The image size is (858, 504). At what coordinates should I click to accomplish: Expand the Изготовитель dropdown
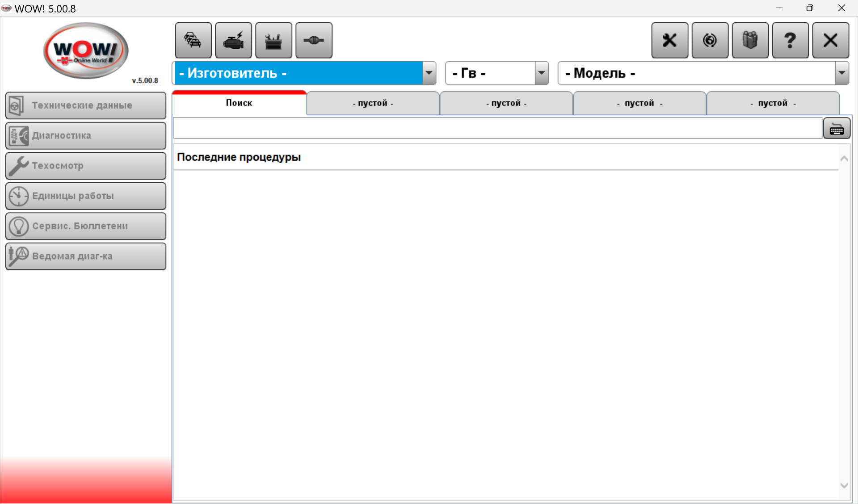point(429,73)
